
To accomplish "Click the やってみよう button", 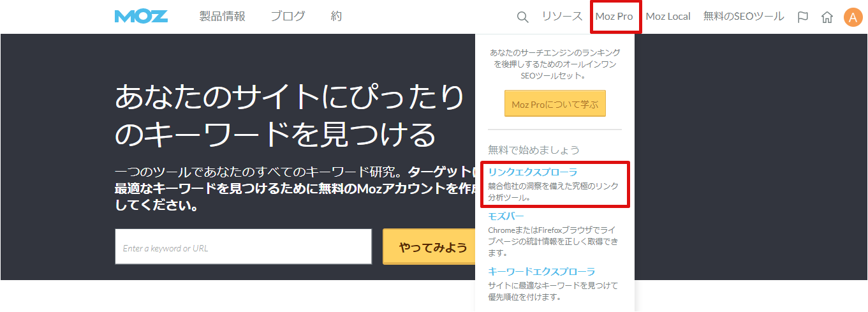I will (429, 247).
